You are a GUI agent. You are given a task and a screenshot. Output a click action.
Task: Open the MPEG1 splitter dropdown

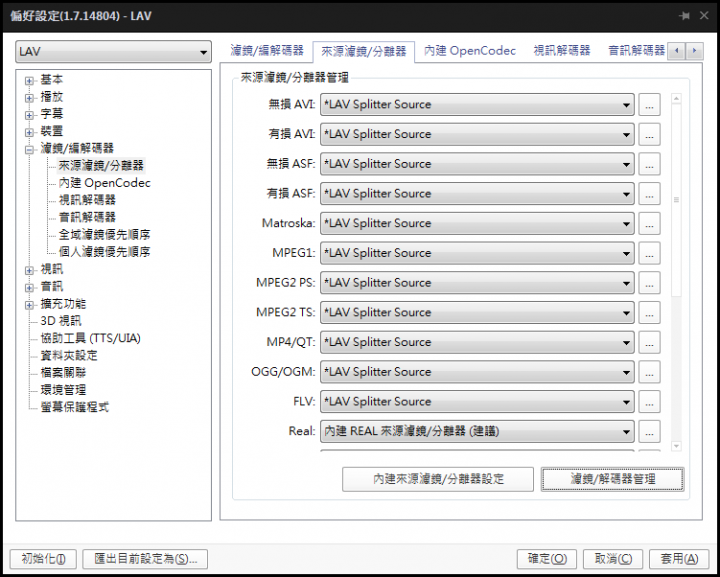tap(477, 253)
